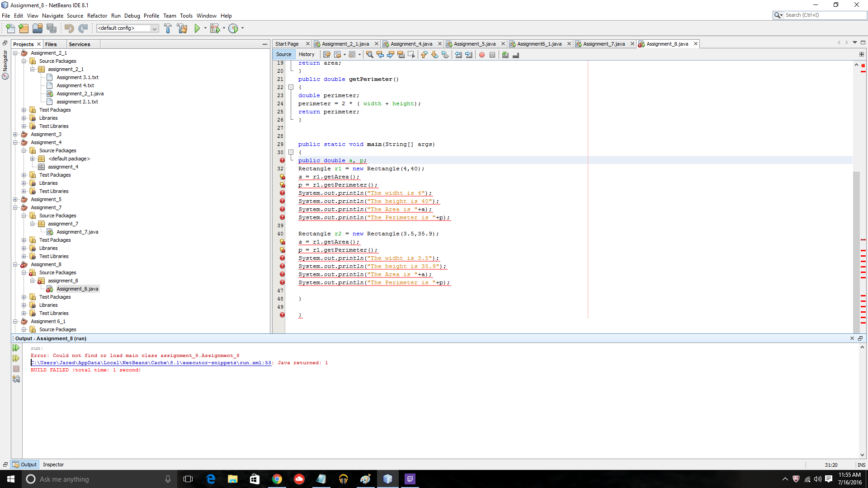Run the project using the green Run icon
The height and width of the screenshot is (488, 868).
(198, 28)
